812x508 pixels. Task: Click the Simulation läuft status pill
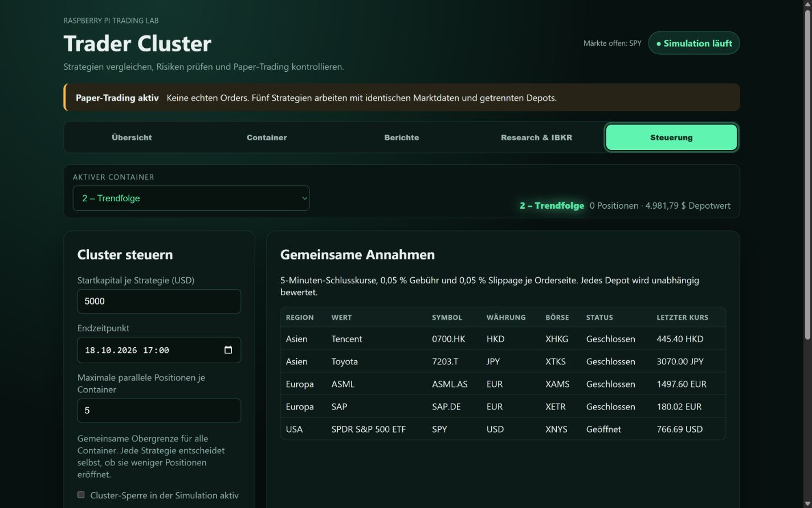click(x=694, y=43)
